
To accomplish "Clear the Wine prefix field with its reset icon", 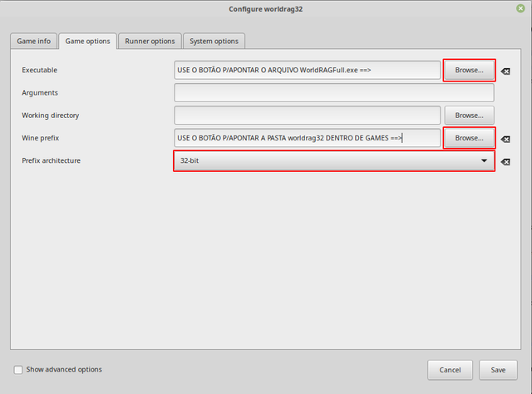I will tap(505, 139).
